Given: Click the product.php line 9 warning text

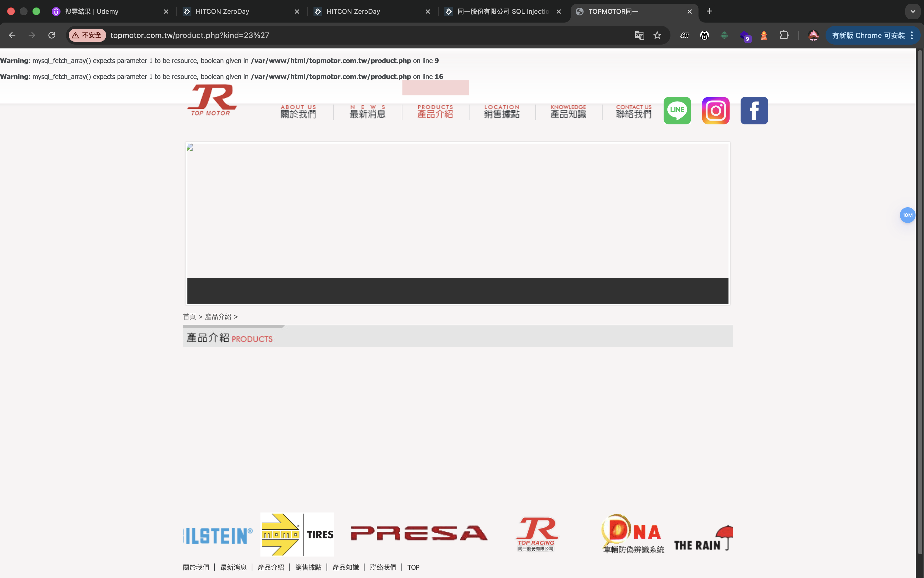Looking at the screenshot, I should tap(219, 61).
